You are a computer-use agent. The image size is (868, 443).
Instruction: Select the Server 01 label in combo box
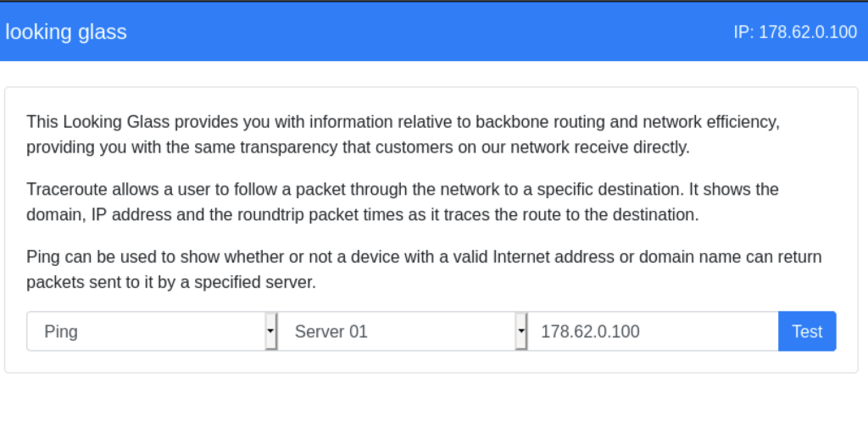tap(331, 332)
